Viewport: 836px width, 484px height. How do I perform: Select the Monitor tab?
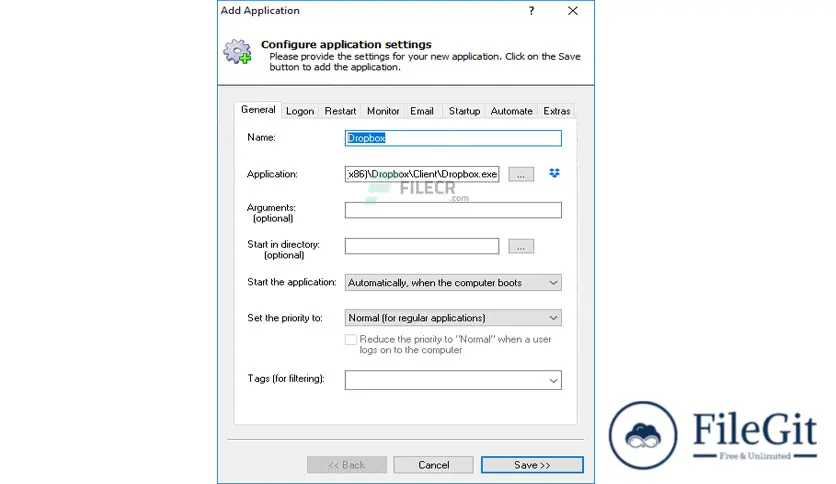click(383, 111)
